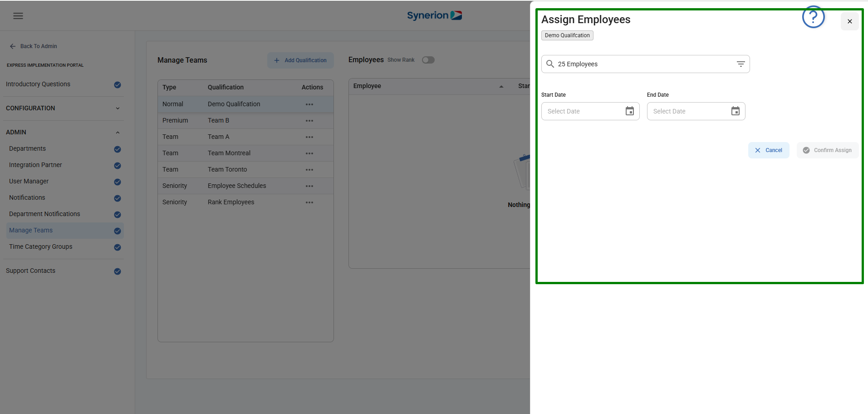The width and height of the screenshot is (868, 414).
Task: Open the End Date calendar picker
Action: coord(736,111)
